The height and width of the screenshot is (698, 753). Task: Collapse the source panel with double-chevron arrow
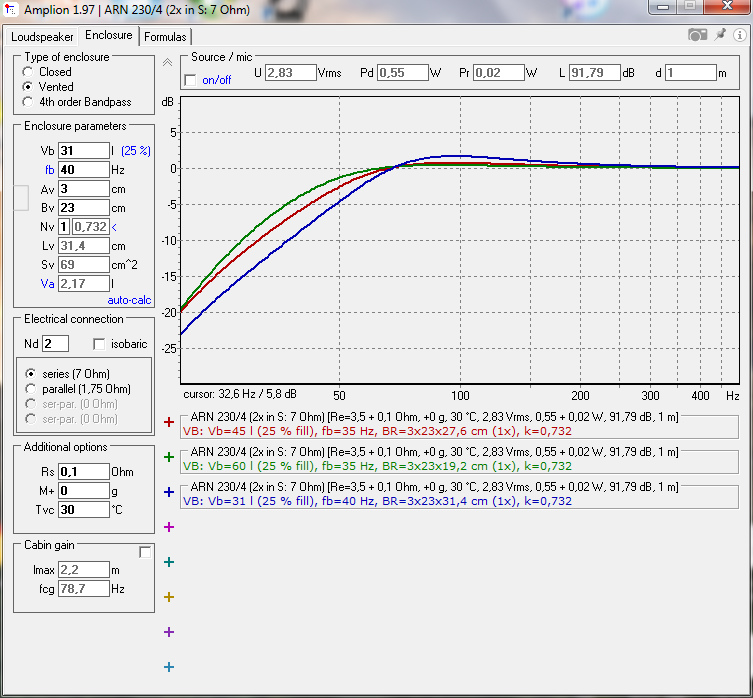point(167,62)
